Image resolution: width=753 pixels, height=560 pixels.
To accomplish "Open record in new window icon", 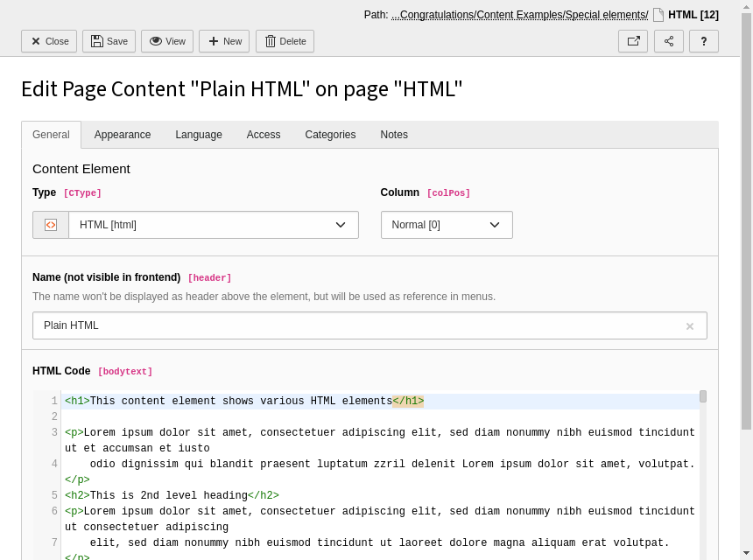I will click(633, 41).
